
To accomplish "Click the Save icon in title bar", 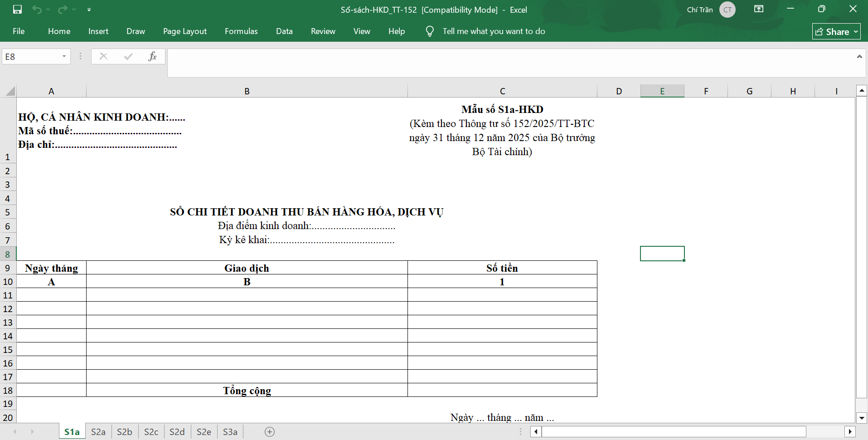I will point(17,10).
